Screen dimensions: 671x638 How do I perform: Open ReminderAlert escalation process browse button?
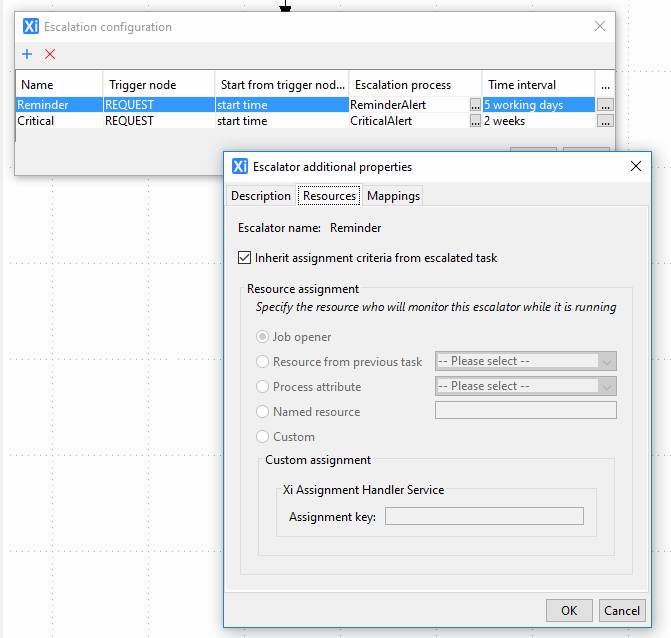[474, 105]
